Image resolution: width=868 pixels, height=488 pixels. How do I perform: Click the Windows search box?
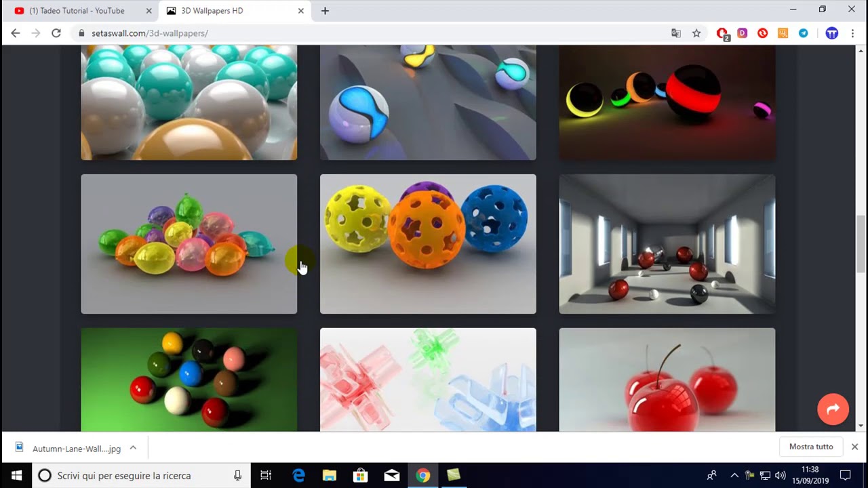(142, 475)
